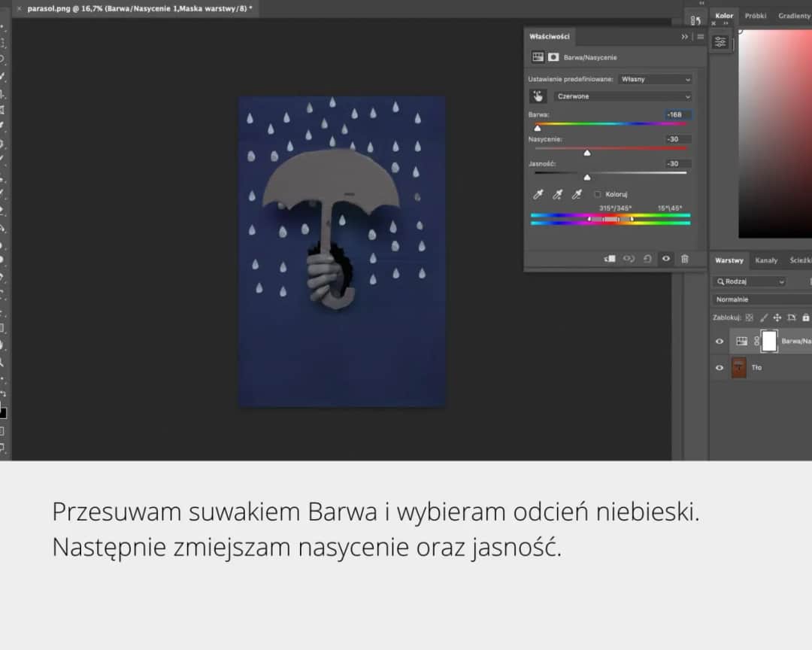Click the clip-to-layer icon at panel bottom
The width and height of the screenshot is (812, 650).
610,258
